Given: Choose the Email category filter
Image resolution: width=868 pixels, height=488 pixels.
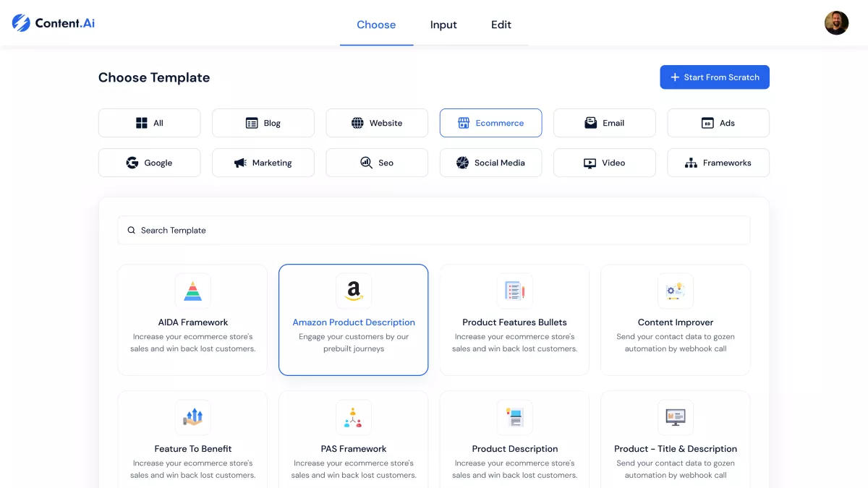Looking at the screenshot, I should point(605,123).
